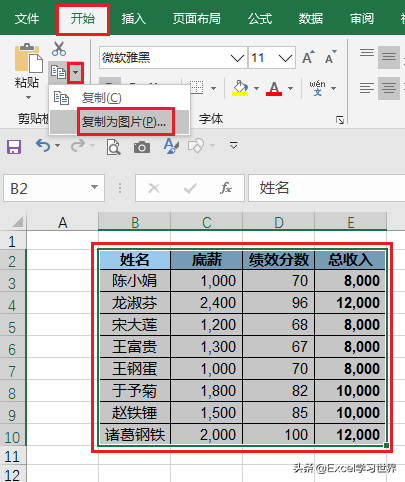Image resolution: width=405 pixels, height=482 pixels.
Task: Open the 文件 tab
Action: [x=27, y=18]
